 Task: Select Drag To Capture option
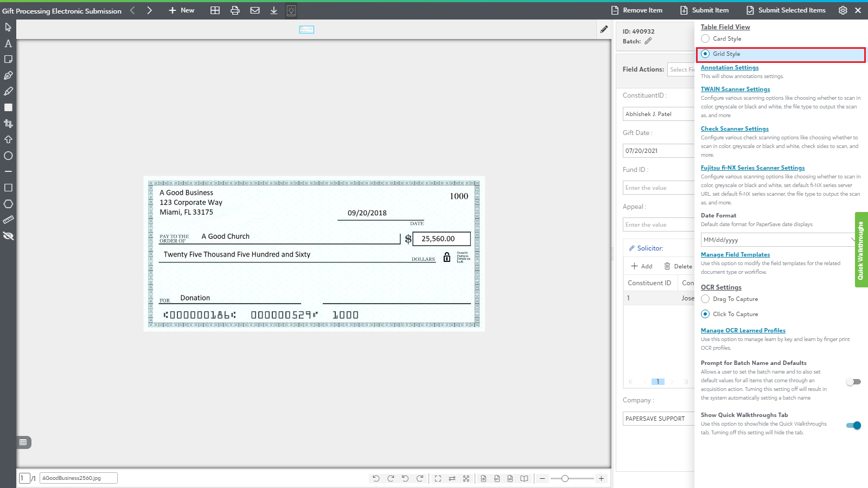(705, 299)
